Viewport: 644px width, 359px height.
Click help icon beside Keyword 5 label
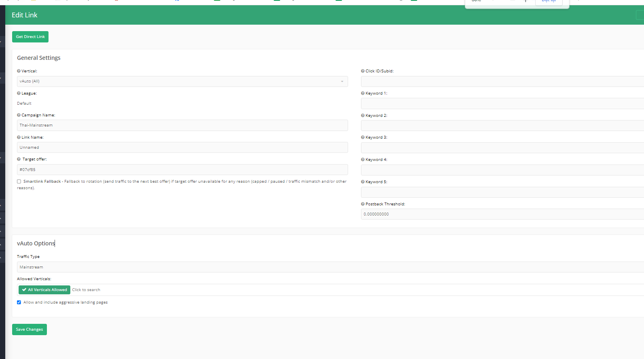[x=363, y=182]
